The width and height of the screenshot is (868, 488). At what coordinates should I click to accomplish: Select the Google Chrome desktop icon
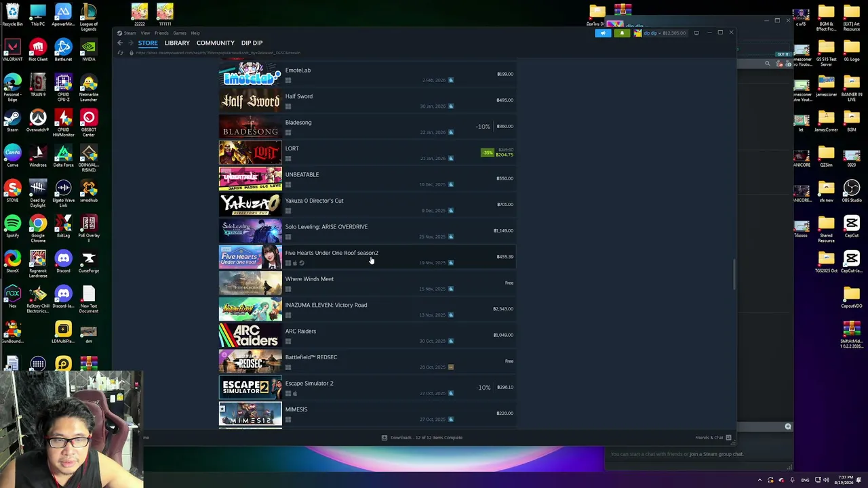(x=38, y=228)
